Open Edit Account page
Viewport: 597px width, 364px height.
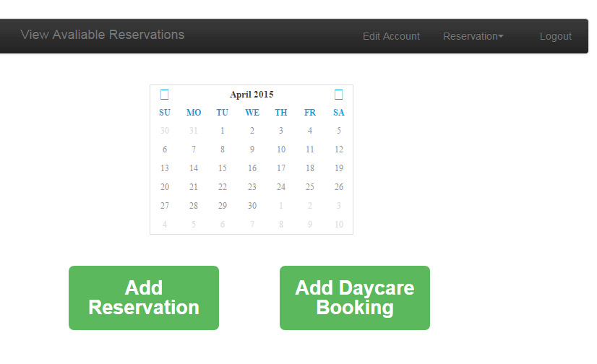[x=391, y=36]
